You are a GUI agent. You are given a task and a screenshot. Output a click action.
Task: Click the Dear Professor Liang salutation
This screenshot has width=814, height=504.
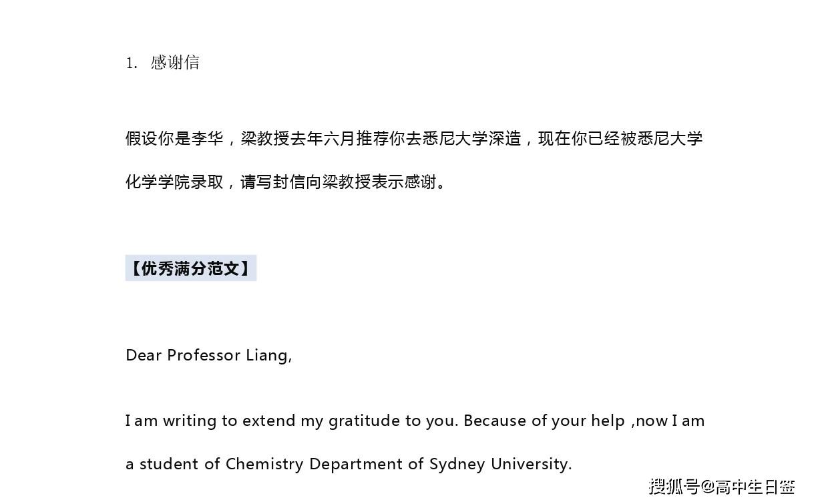tap(208, 355)
